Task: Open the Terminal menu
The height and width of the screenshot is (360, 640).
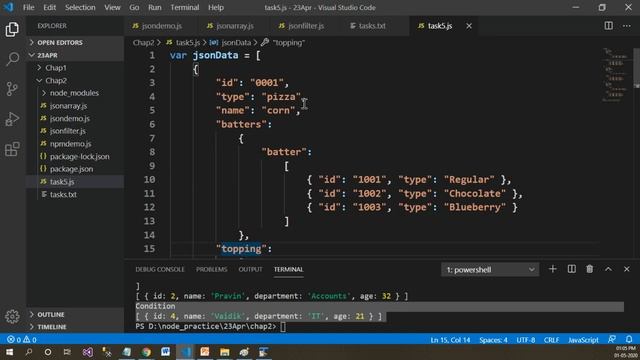Action: coord(185,7)
